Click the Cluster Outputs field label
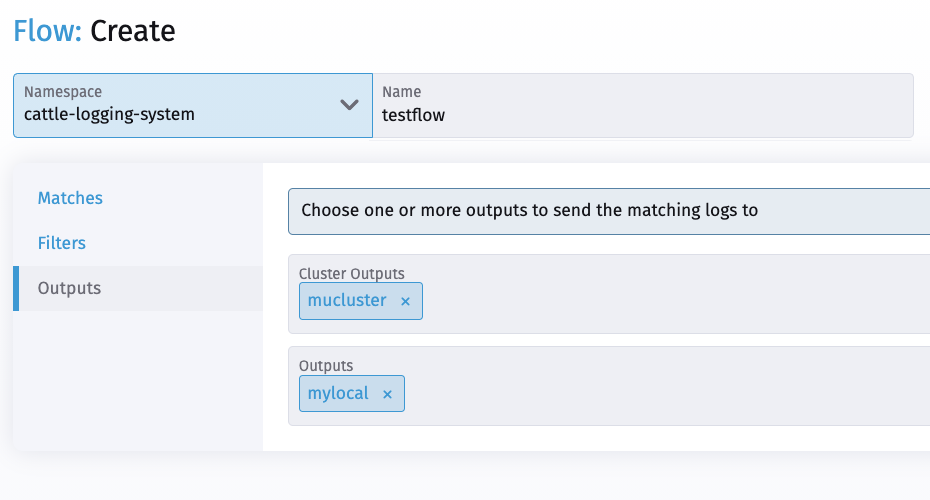 click(x=351, y=273)
